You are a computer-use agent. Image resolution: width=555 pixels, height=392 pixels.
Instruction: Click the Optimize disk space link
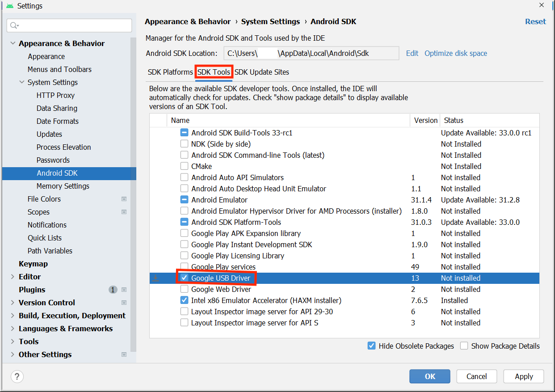(455, 53)
